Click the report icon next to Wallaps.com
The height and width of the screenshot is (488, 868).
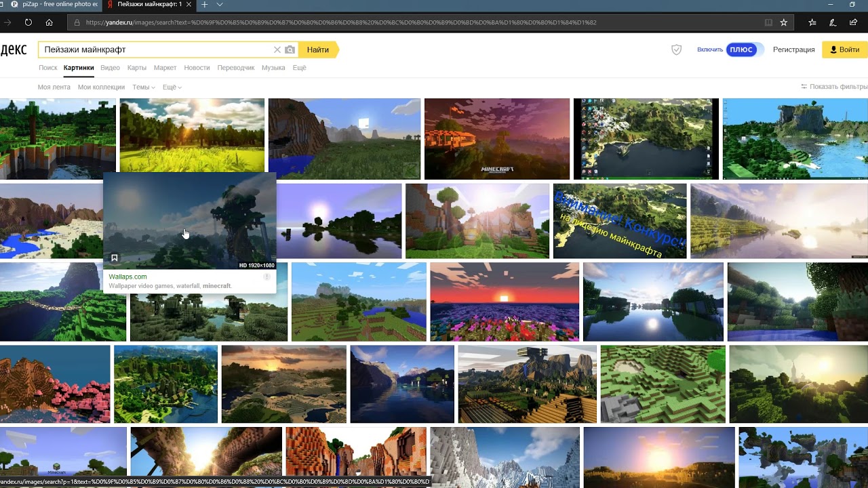click(x=267, y=277)
